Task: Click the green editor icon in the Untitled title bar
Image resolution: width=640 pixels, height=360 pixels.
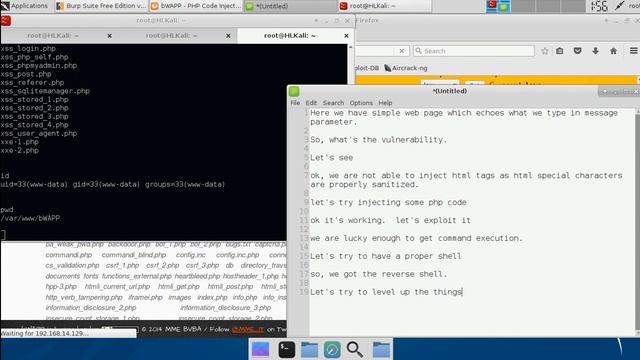Action: click(x=294, y=91)
